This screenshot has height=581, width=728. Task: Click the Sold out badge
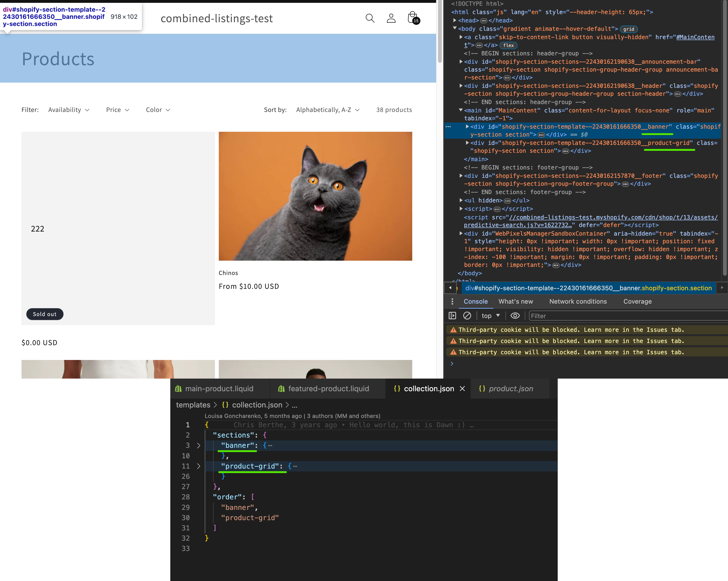tap(45, 314)
